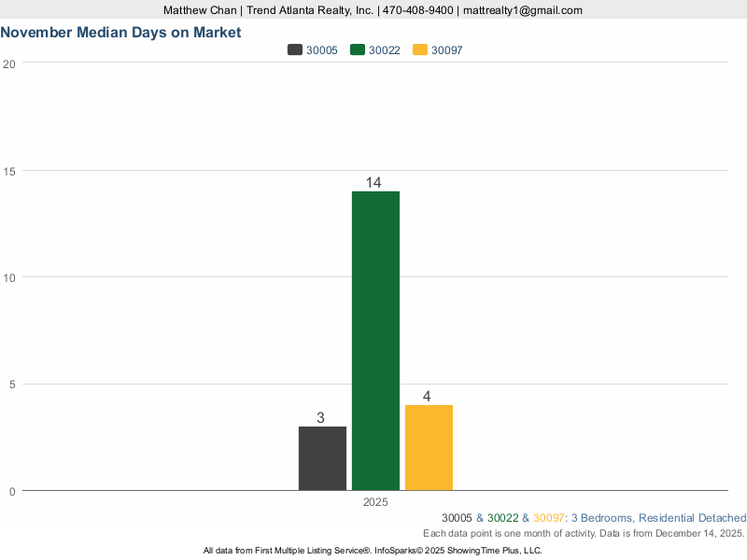Click the November Median Days on Market title
This screenshot has height=560, width=747.
[120, 32]
